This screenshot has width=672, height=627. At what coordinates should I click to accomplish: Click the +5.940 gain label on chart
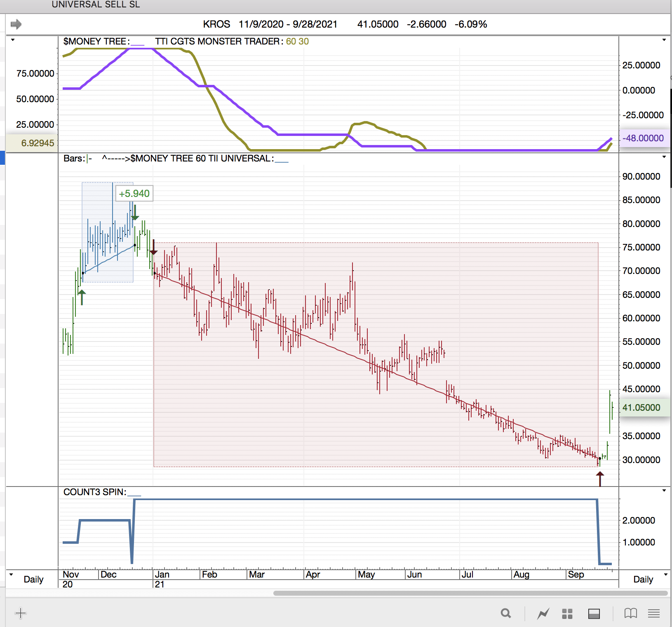134,194
